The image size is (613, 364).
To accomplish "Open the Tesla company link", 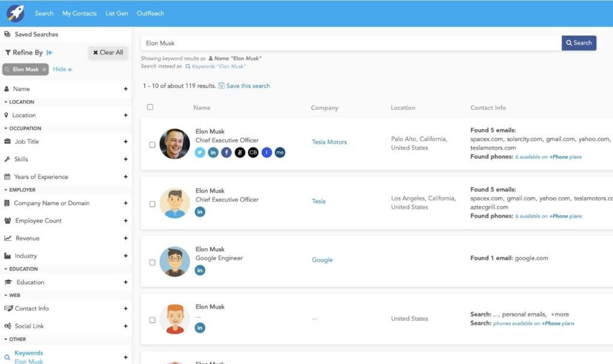I will [318, 201].
